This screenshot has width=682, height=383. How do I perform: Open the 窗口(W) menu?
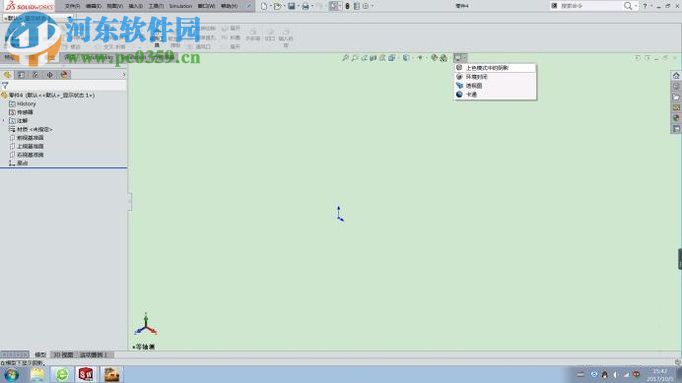point(206,6)
